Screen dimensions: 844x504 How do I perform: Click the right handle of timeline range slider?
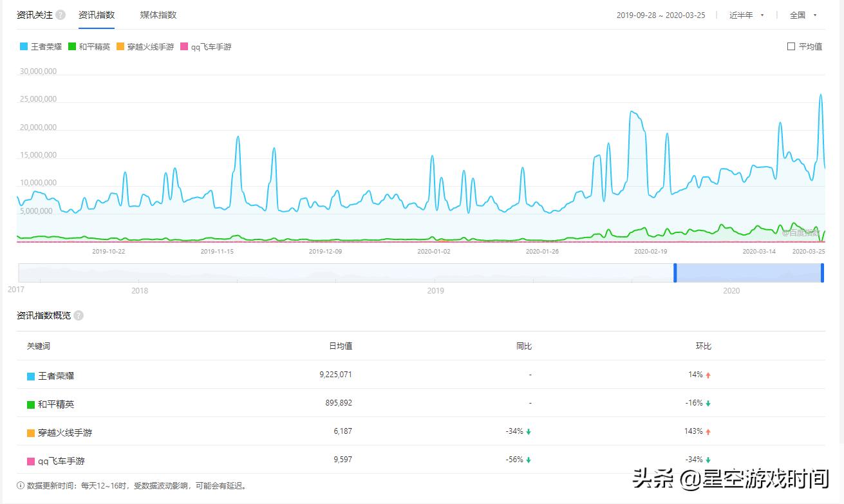pyautogui.click(x=822, y=273)
